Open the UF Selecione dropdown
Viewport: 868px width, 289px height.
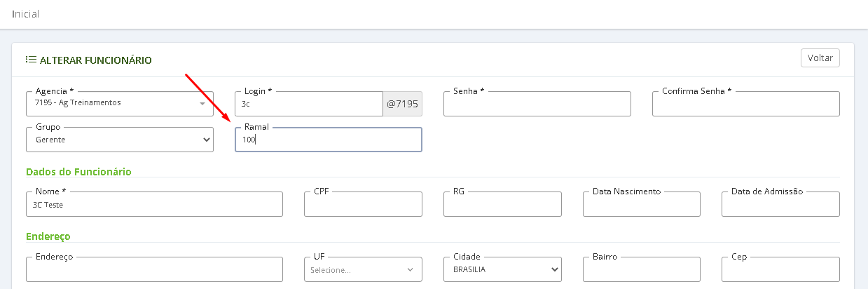point(363,269)
